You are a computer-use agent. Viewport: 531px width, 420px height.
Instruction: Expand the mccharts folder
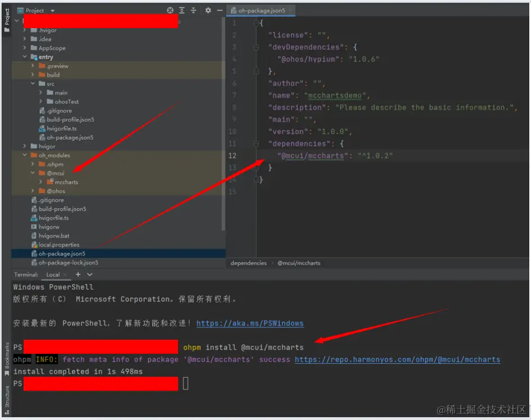(40, 182)
